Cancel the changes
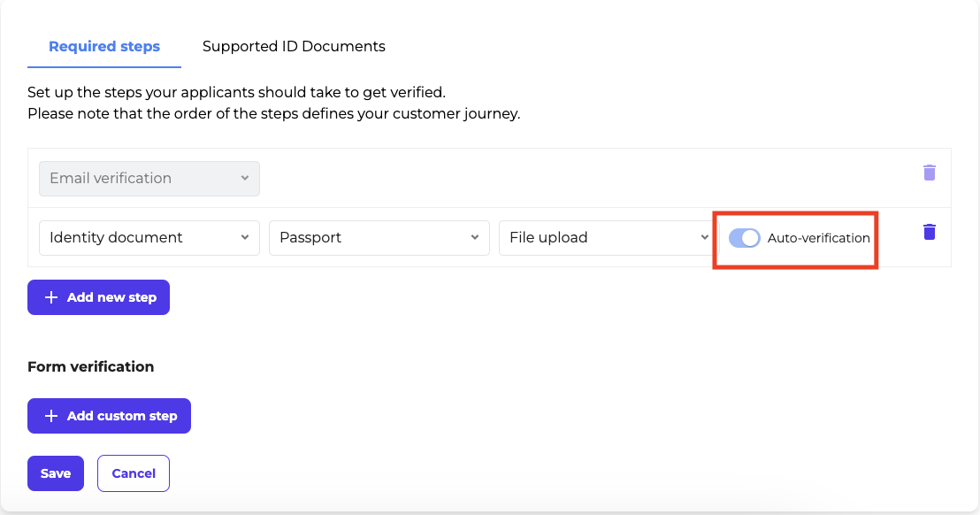 tap(134, 473)
